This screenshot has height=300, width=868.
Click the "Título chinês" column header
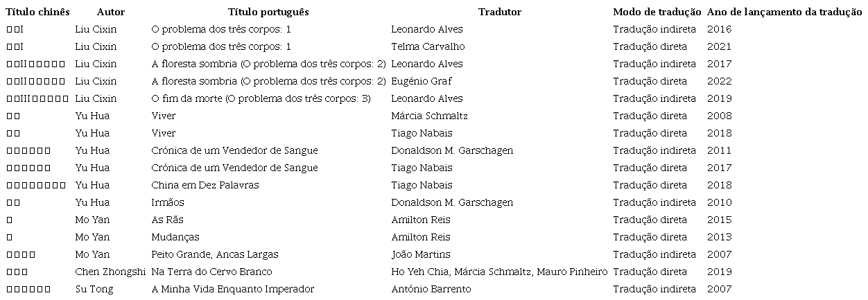coord(37,12)
